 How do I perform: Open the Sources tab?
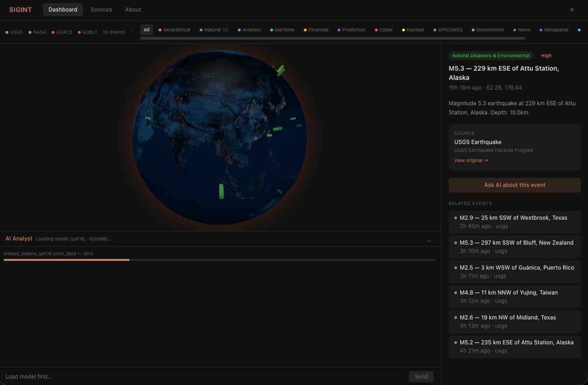click(101, 10)
